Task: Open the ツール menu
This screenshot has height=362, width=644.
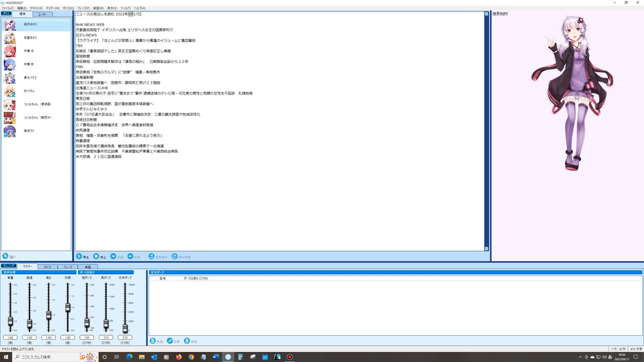Action: (125, 8)
